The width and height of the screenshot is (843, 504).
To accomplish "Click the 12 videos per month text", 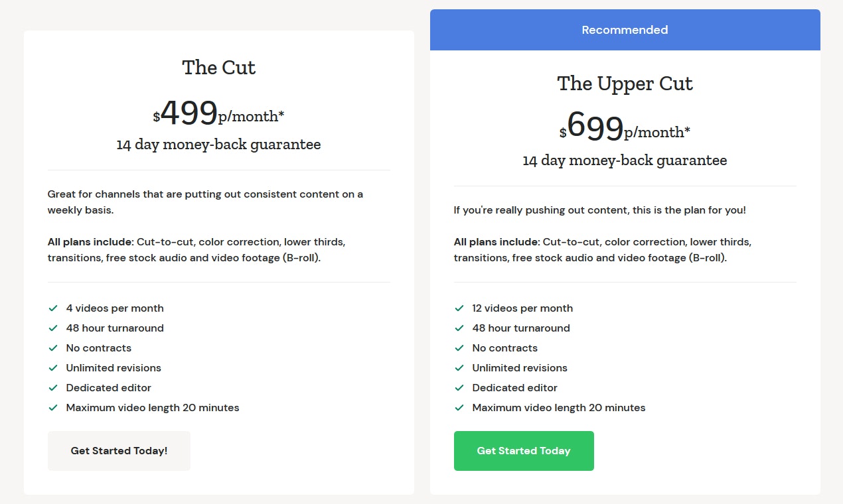I will (522, 308).
